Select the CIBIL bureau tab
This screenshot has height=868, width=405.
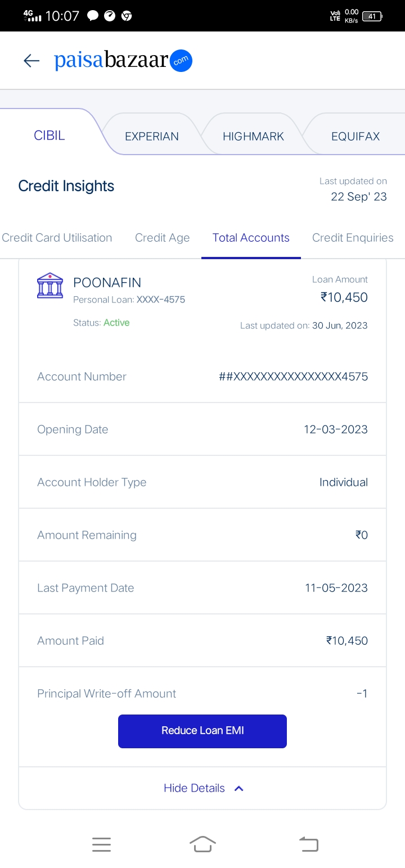point(49,135)
